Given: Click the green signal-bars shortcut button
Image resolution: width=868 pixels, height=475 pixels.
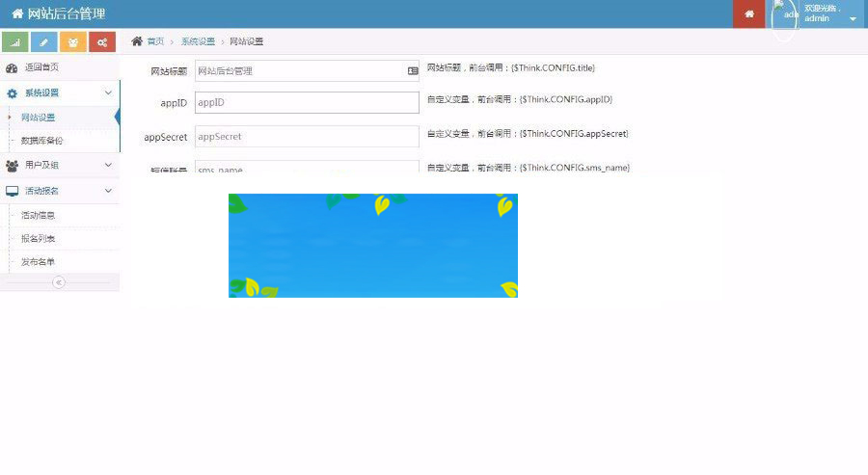Looking at the screenshot, I should click(15, 42).
